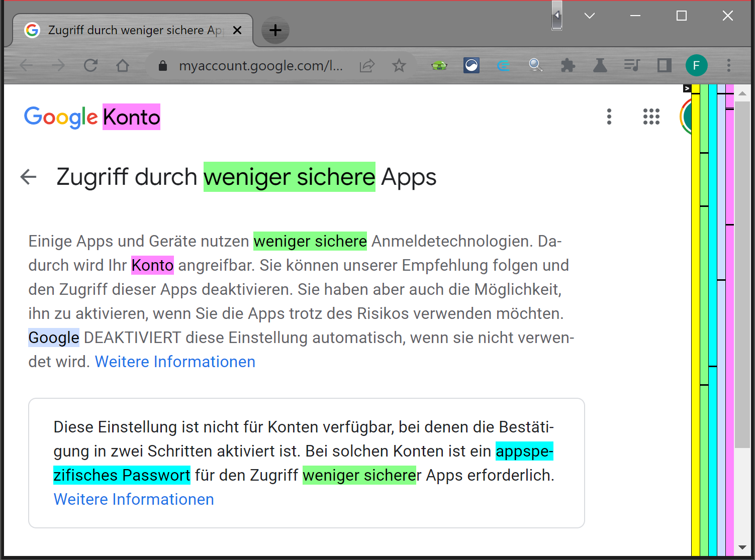This screenshot has height=560, width=755.
Task: Toggle the browser side panel
Action: pos(664,65)
